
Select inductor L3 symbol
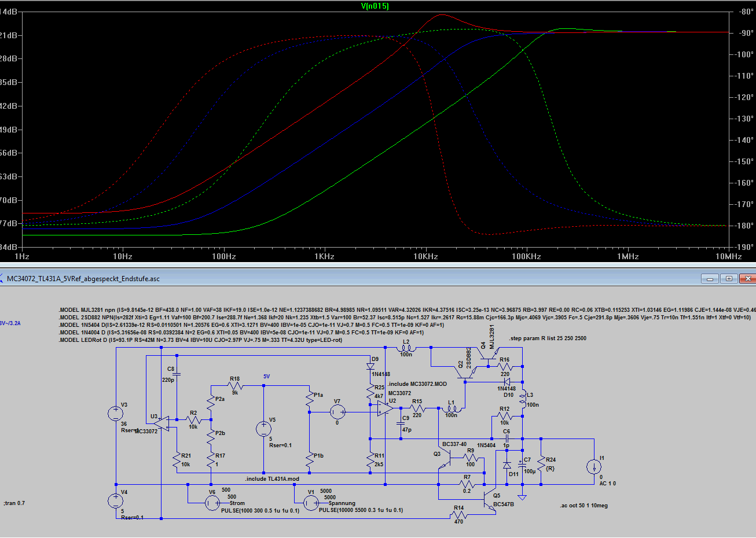pyautogui.click(x=523, y=399)
